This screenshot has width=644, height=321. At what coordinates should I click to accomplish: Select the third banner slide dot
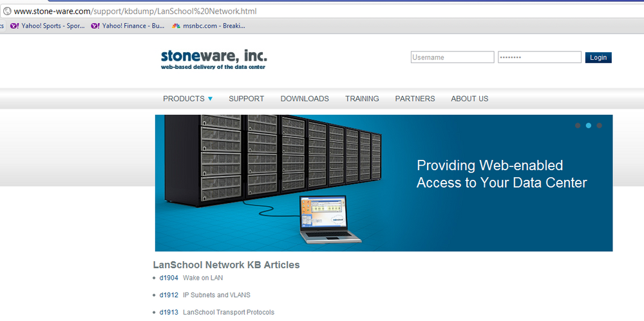click(599, 125)
